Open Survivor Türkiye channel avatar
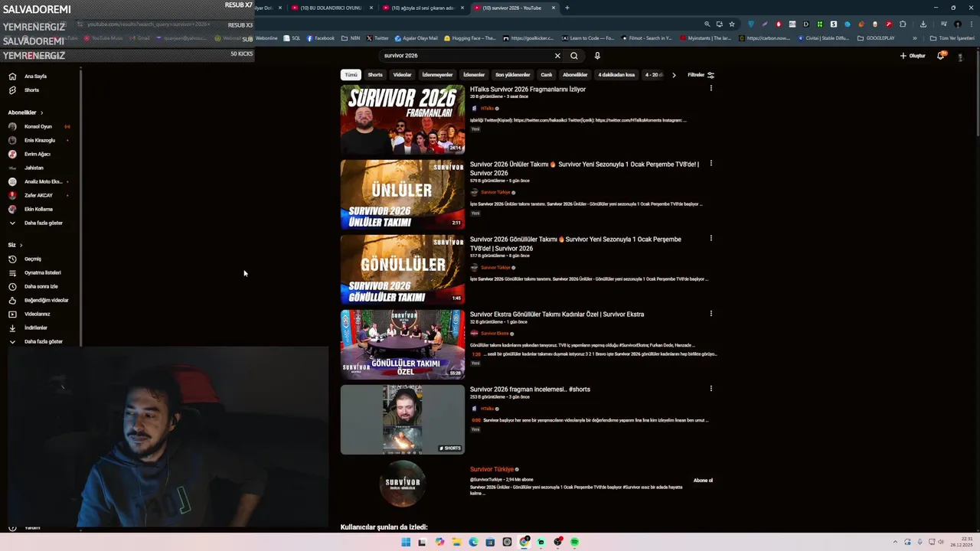The image size is (980, 551). pos(403,484)
